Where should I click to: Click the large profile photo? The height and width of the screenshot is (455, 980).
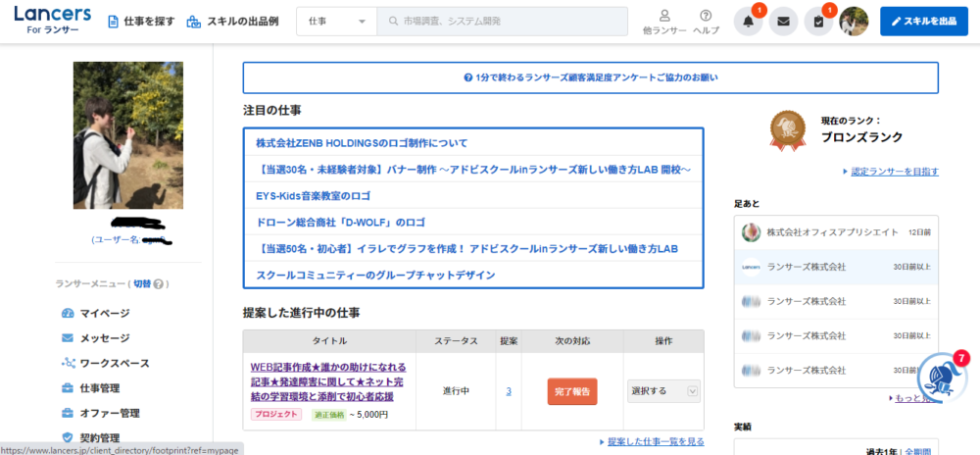click(128, 135)
